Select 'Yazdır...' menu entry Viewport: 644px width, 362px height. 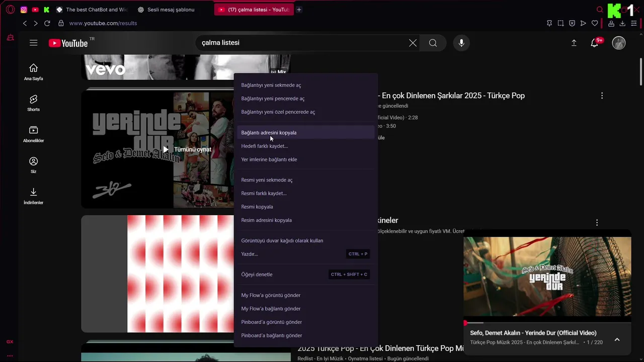coord(306,254)
